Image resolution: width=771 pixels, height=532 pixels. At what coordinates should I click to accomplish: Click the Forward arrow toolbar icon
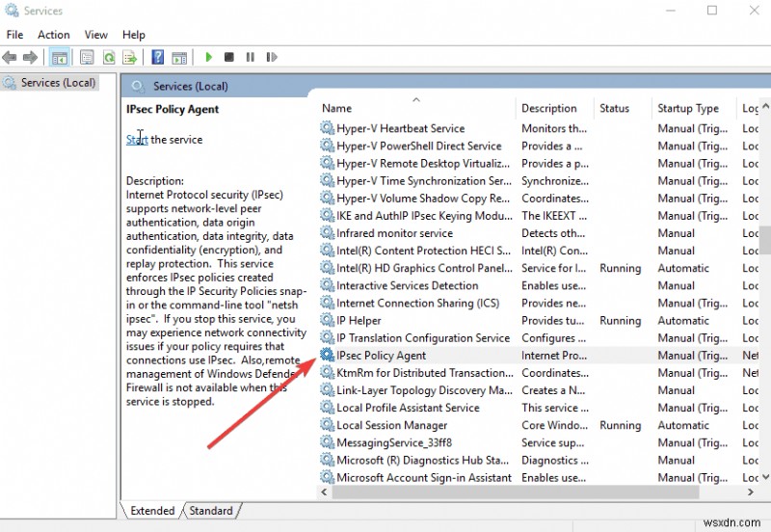click(30, 58)
